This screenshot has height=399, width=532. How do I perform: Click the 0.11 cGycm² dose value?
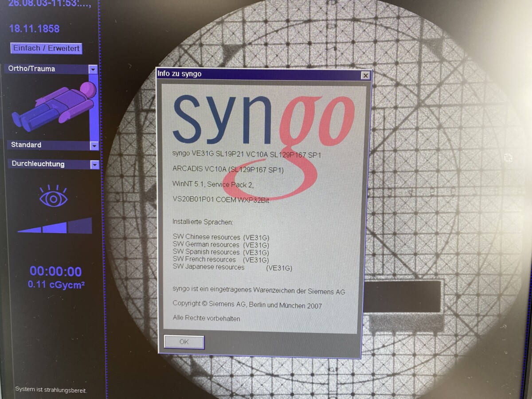(x=56, y=285)
